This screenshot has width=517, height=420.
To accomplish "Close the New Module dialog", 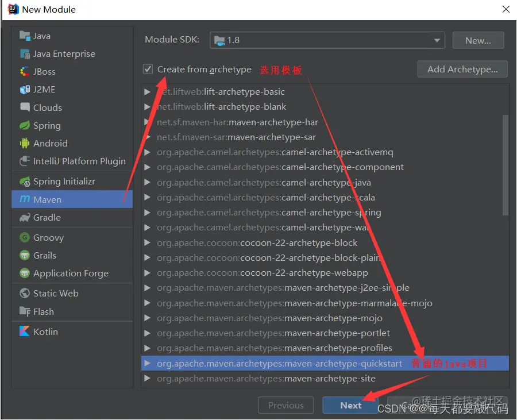I will pos(506,9).
